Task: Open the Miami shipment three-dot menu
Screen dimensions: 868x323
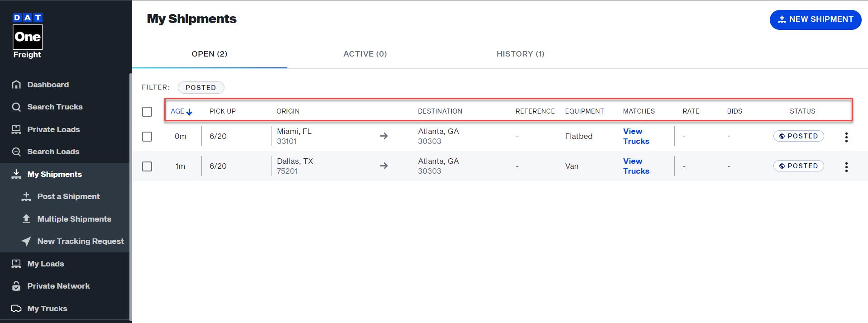Action: coord(846,137)
